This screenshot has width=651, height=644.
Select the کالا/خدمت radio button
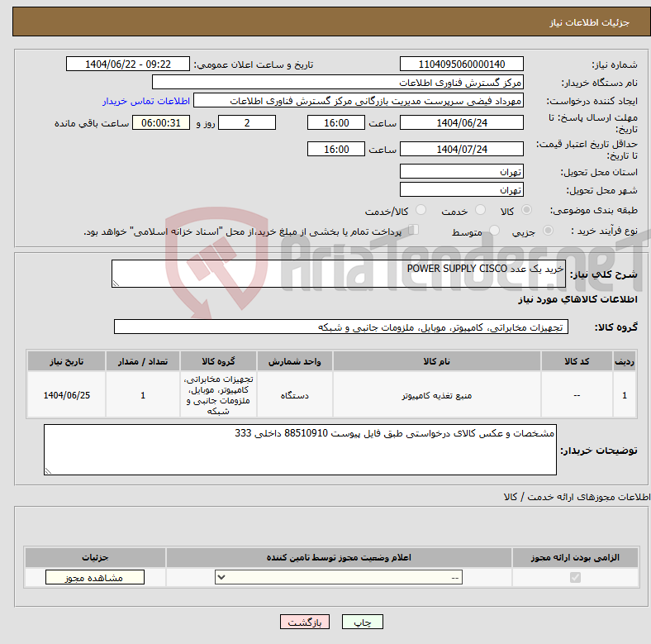tap(421, 210)
